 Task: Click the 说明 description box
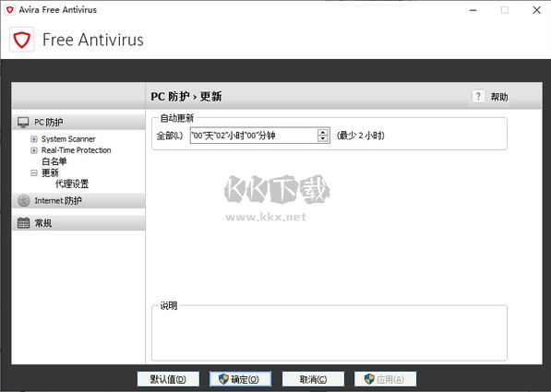tap(329, 333)
